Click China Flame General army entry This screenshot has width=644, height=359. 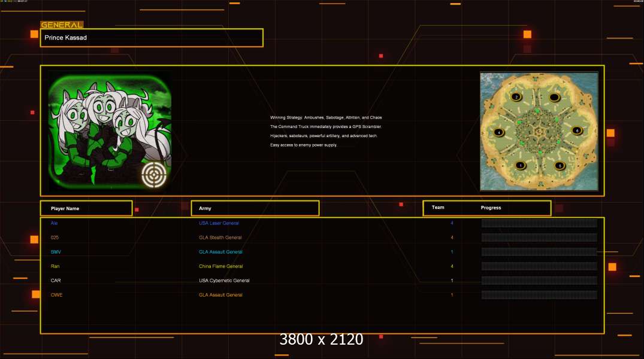tap(221, 266)
